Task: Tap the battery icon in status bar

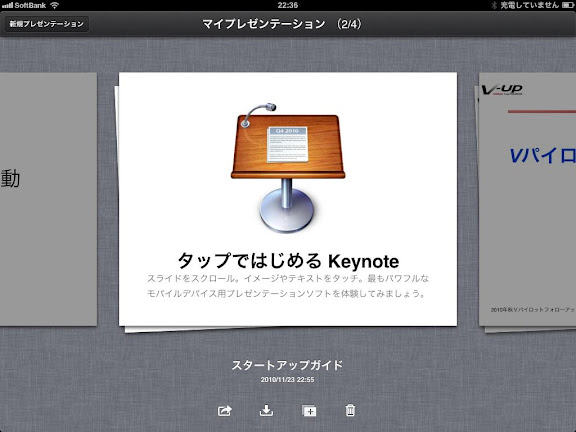Action: pos(567,5)
